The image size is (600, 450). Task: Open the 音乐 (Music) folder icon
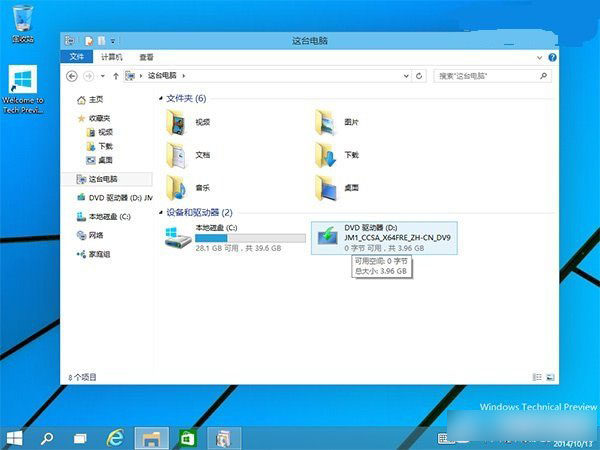click(177, 186)
